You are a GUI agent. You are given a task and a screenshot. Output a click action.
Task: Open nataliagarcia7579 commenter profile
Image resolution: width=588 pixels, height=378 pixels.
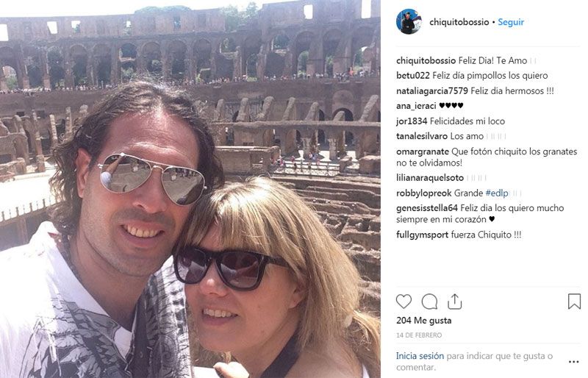[x=432, y=91]
